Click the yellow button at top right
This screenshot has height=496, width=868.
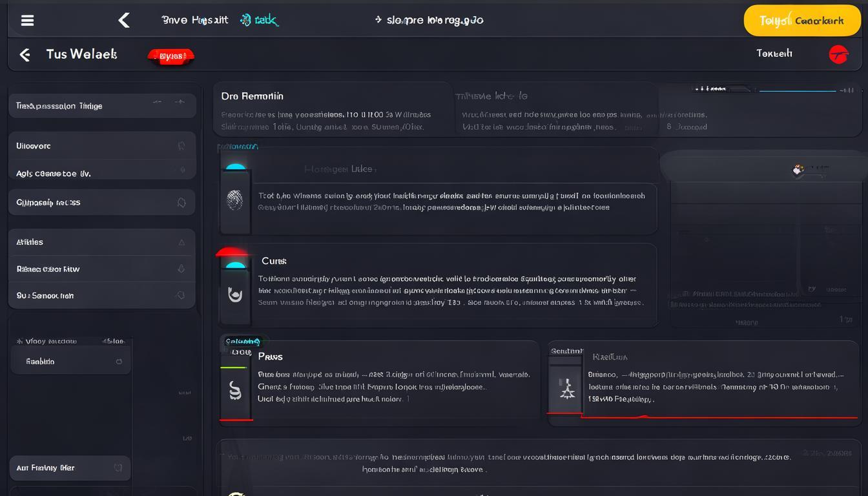click(x=801, y=21)
